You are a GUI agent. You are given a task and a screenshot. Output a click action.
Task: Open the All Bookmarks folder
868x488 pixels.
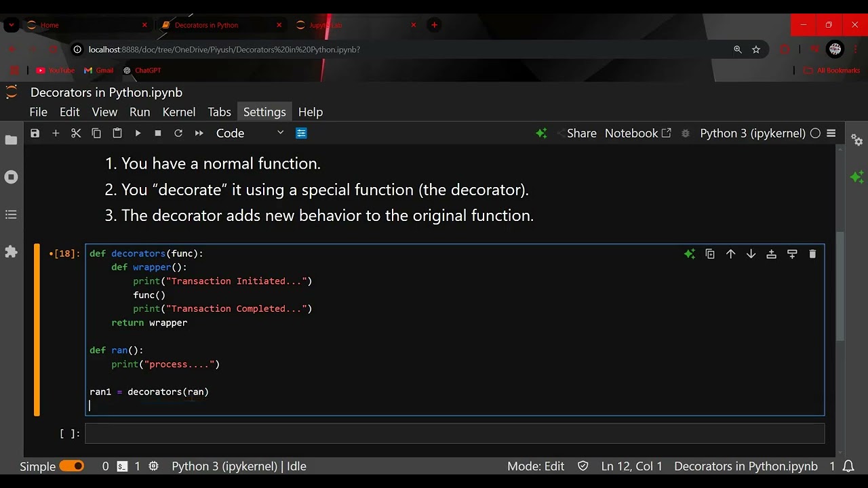[x=831, y=70]
